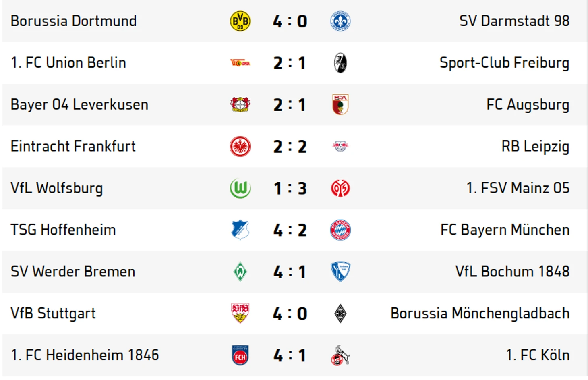Select the Eintracht Frankfurt eagle logo
This screenshot has width=588, height=380.
(240, 146)
